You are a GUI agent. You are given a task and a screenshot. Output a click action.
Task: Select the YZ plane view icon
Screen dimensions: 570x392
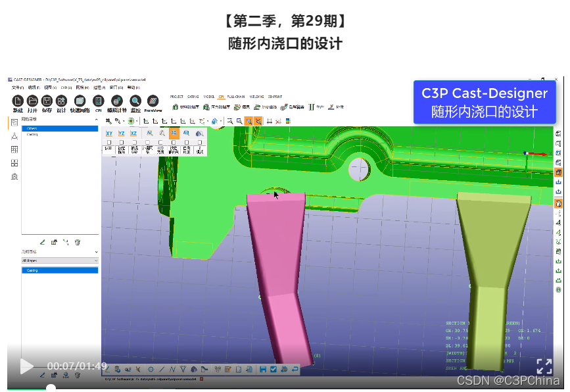122,134
